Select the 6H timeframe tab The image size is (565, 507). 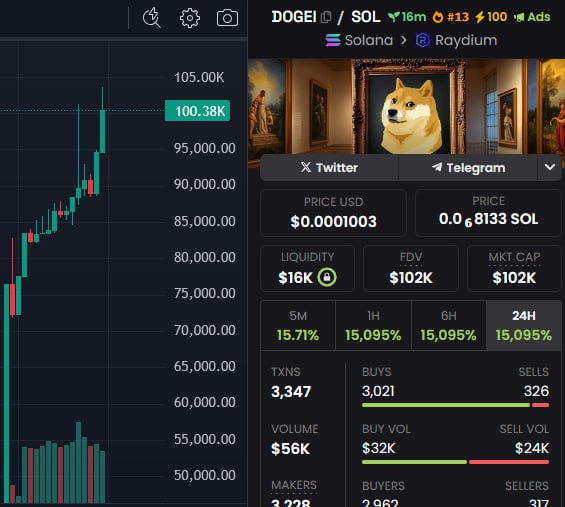(x=449, y=325)
